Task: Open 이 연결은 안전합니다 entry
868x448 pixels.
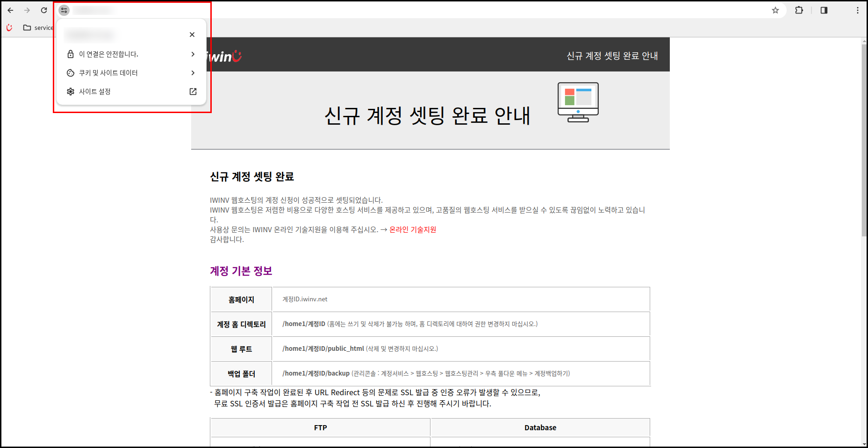Action: coord(131,54)
